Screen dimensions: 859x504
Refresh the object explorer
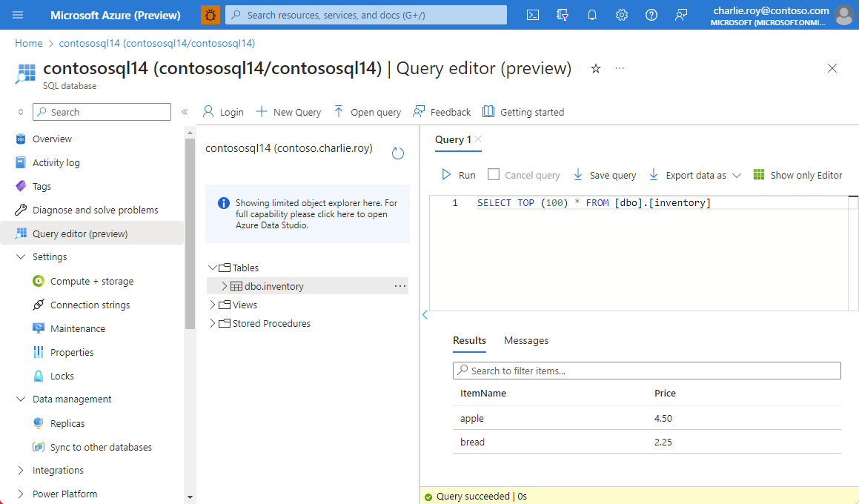point(398,153)
